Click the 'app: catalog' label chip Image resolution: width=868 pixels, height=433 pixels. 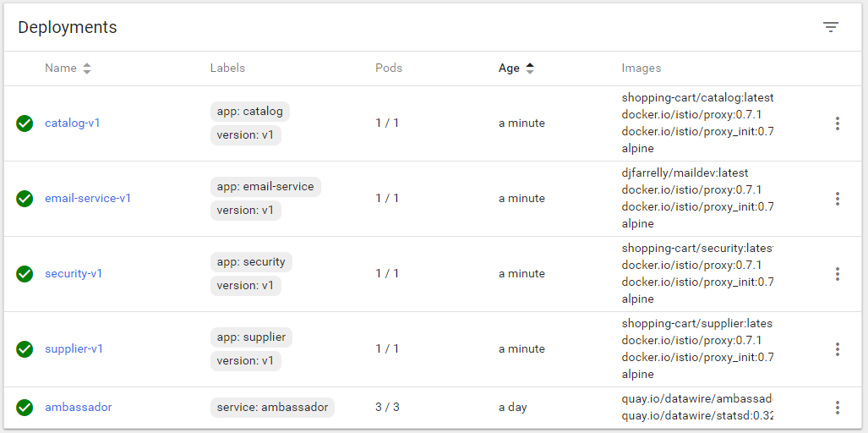[x=250, y=112]
